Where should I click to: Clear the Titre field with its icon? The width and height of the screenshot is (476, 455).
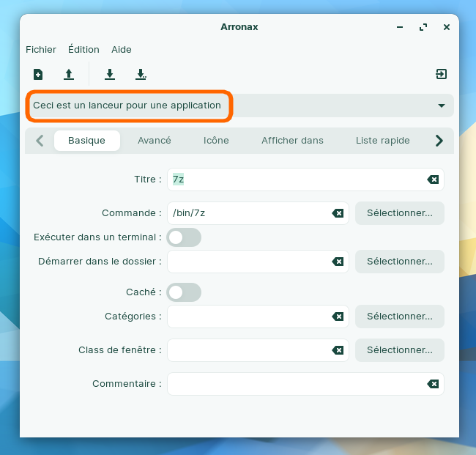pyautogui.click(x=433, y=180)
